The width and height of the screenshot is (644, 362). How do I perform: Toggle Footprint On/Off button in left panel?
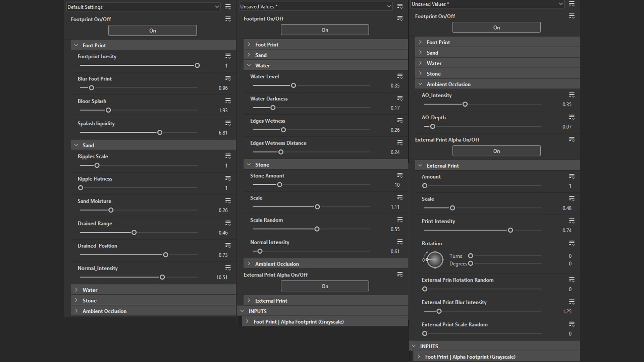pyautogui.click(x=152, y=31)
